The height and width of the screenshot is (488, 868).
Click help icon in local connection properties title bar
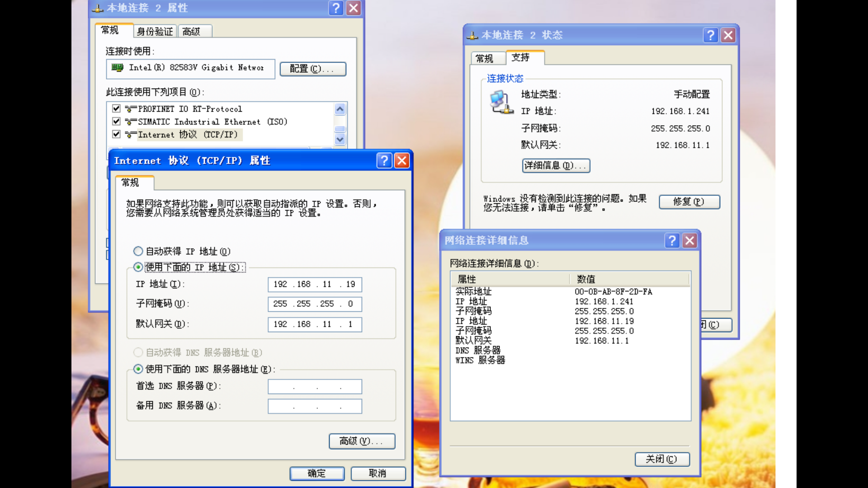click(x=336, y=8)
